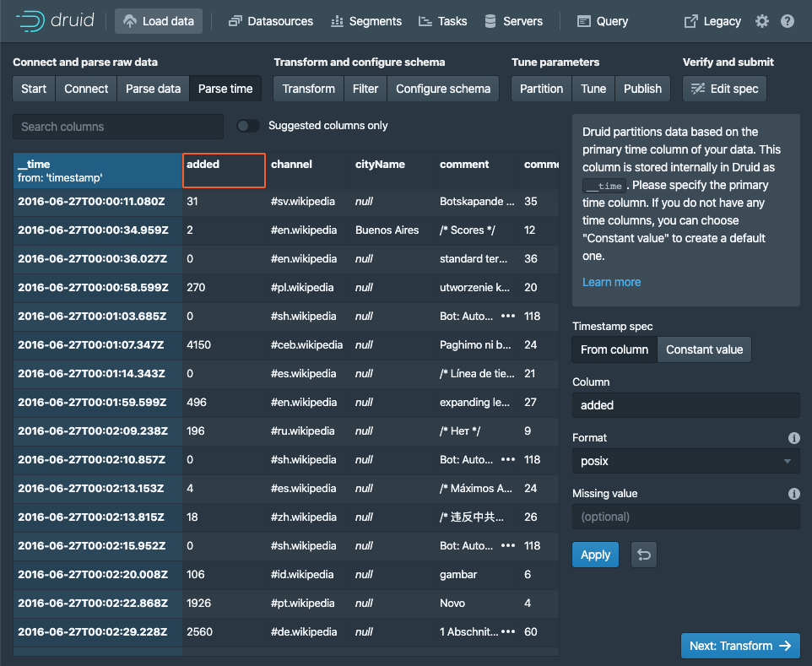Go to Parse data step
Image resolution: width=812 pixels, height=666 pixels.
(x=154, y=89)
